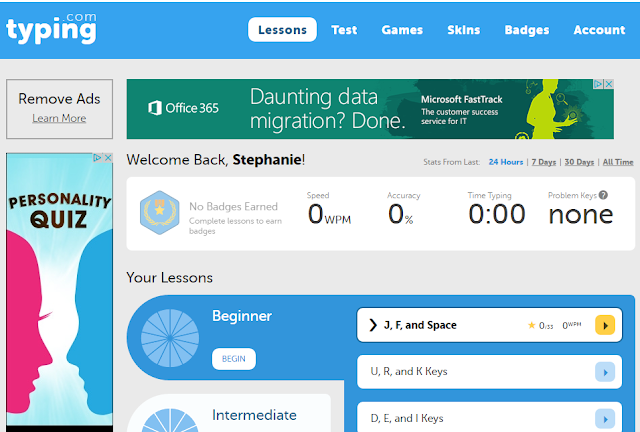Click the Remove Ads Learn More link
Viewport: 640px width, 432px height.
tap(59, 118)
